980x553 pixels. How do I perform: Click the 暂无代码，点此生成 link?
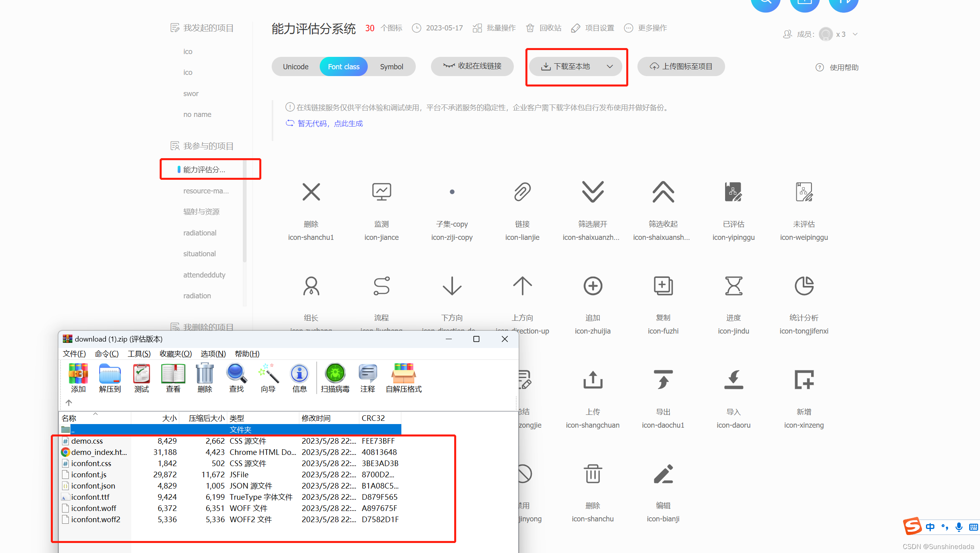pyautogui.click(x=324, y=123)
